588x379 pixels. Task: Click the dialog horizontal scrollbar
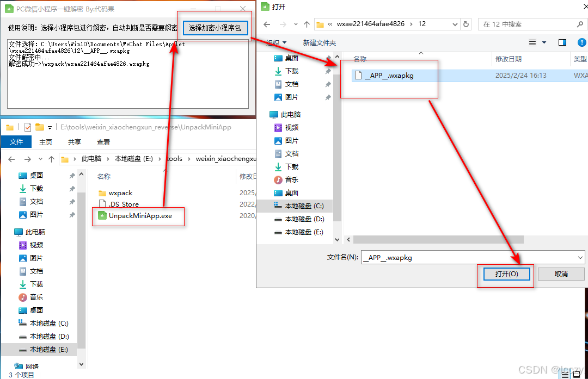coord(438,240)
